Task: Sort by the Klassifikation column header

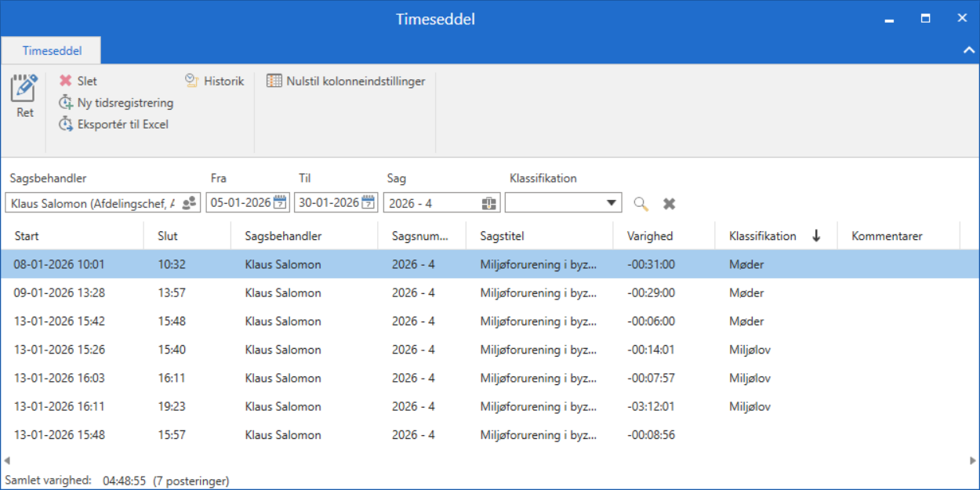Action: coord(762,236)
